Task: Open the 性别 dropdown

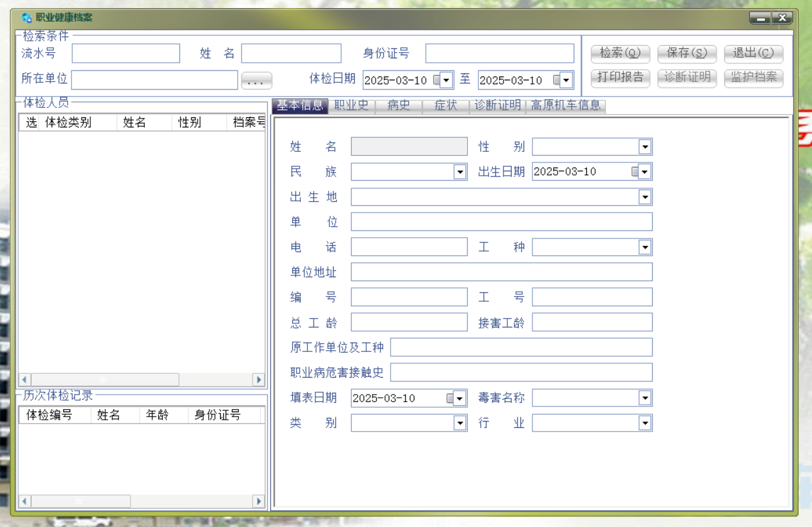Action: [x=645, y=147]
